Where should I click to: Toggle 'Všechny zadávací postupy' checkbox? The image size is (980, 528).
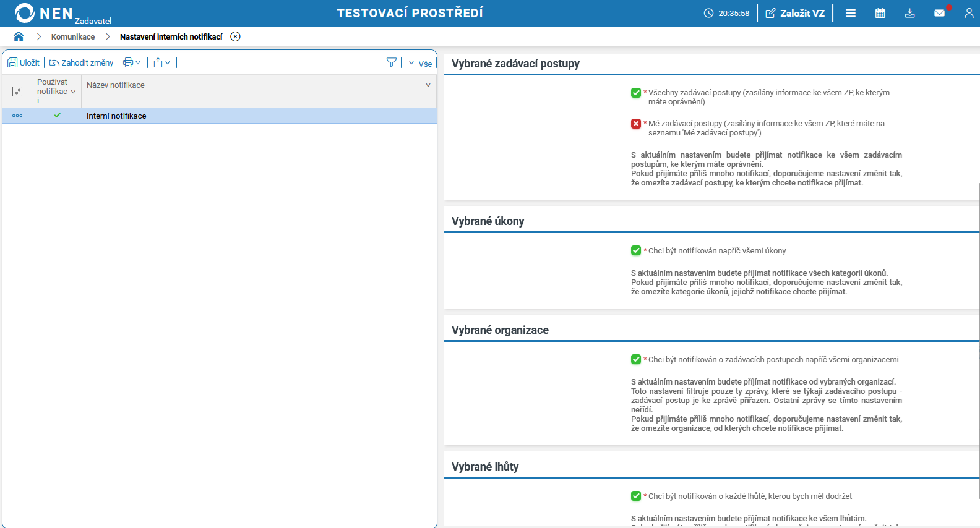point(636,93)
